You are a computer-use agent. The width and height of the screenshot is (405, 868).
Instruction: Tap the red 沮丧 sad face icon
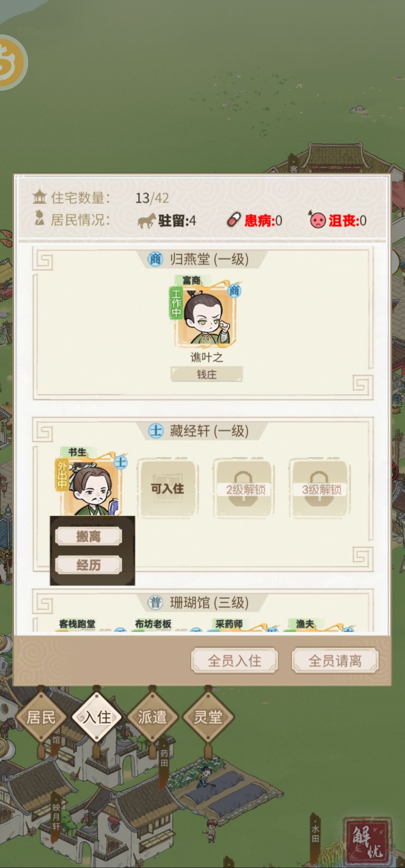pyautogui.click(x=317, y=220)
